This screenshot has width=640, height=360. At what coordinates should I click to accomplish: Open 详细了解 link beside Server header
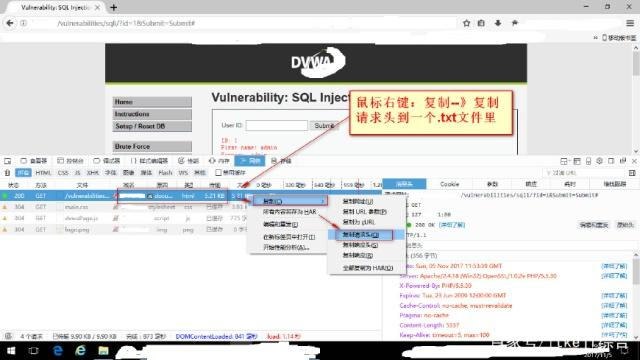(614, 276)
